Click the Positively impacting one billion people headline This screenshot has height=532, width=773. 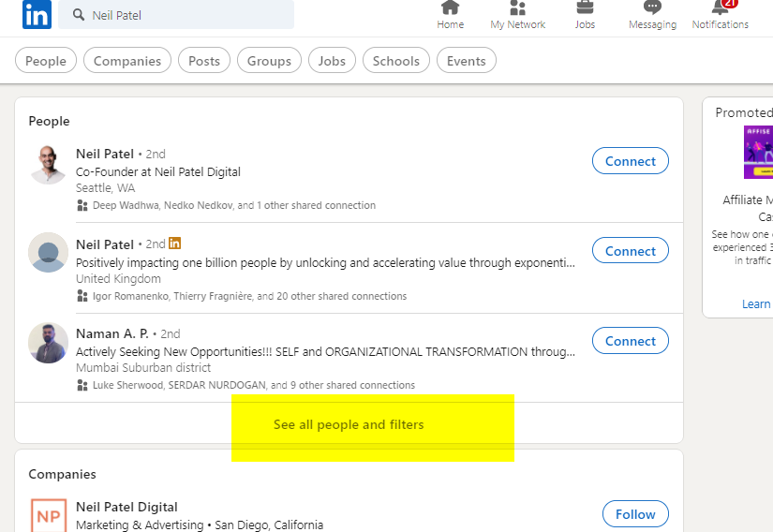click(325, 263)
